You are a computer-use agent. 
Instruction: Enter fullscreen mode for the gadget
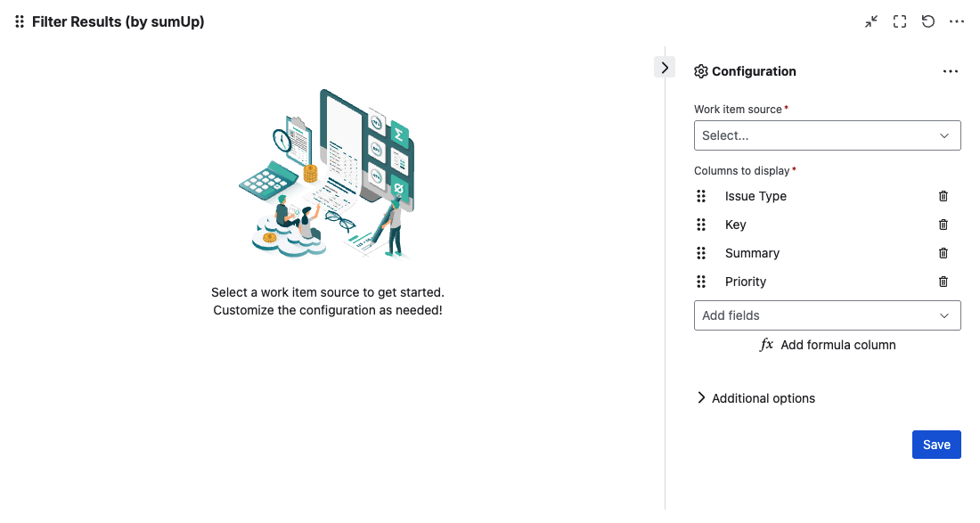(x=900, y=21)
